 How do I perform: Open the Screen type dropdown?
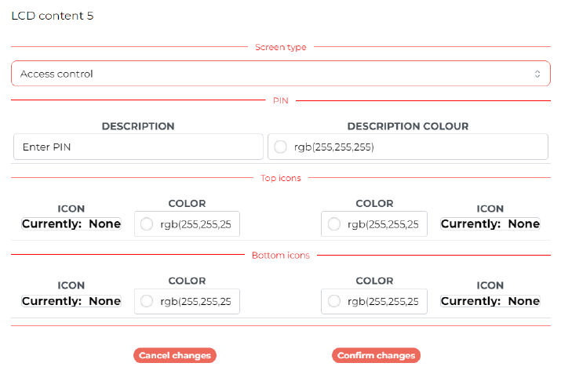point(281,74)
